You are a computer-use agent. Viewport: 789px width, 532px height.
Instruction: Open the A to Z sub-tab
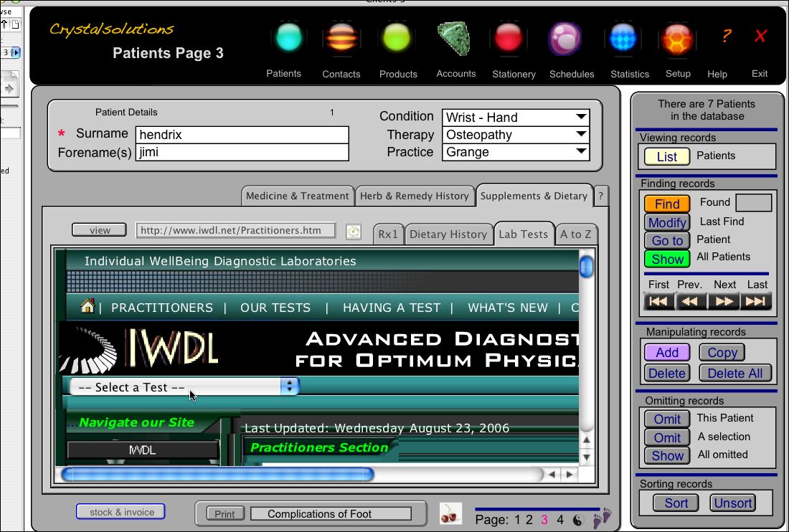(576, 234)
